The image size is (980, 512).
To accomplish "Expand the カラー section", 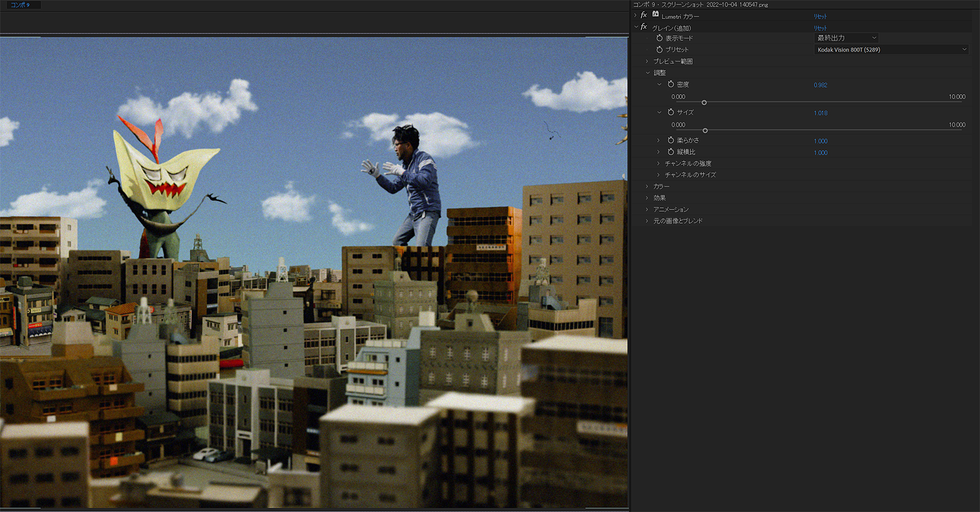I will pyautogui.click(x=647, y=187).
